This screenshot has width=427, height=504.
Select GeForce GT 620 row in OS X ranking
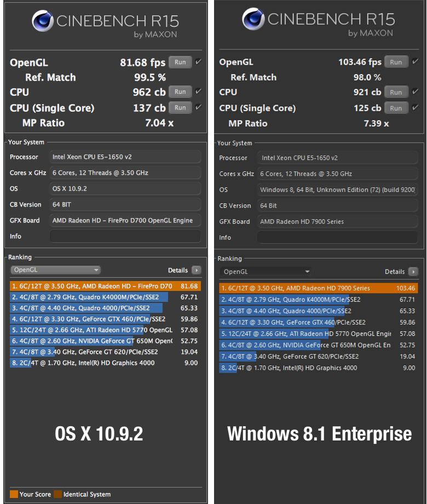coord(106,352)
